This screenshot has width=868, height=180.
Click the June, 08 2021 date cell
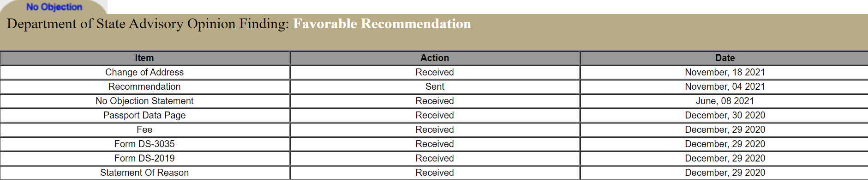pyautogui.click(x=724, y=101)
